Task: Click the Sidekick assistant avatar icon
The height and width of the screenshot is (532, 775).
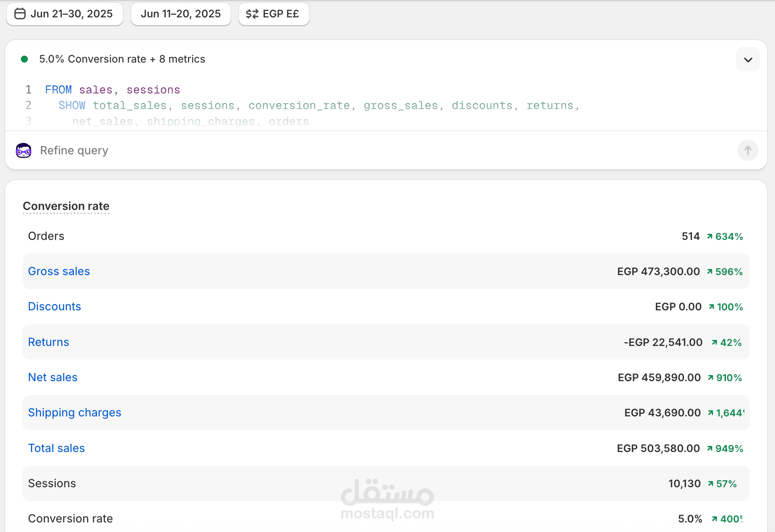Action: click(x=23, y=150)
